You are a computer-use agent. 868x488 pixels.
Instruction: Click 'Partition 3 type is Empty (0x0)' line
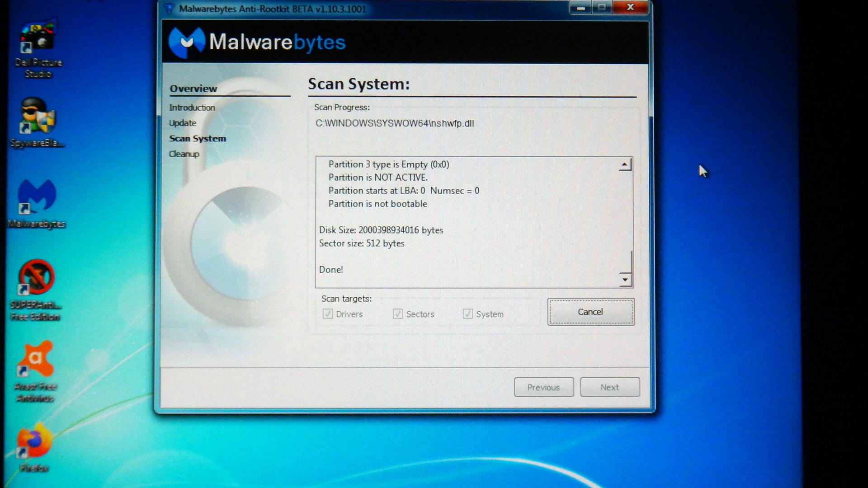[x=389, y=164]
